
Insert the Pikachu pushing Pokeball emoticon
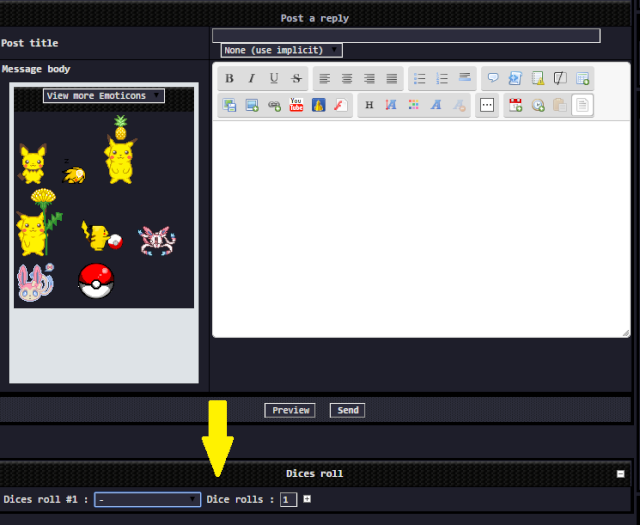[x=102, y=236]
